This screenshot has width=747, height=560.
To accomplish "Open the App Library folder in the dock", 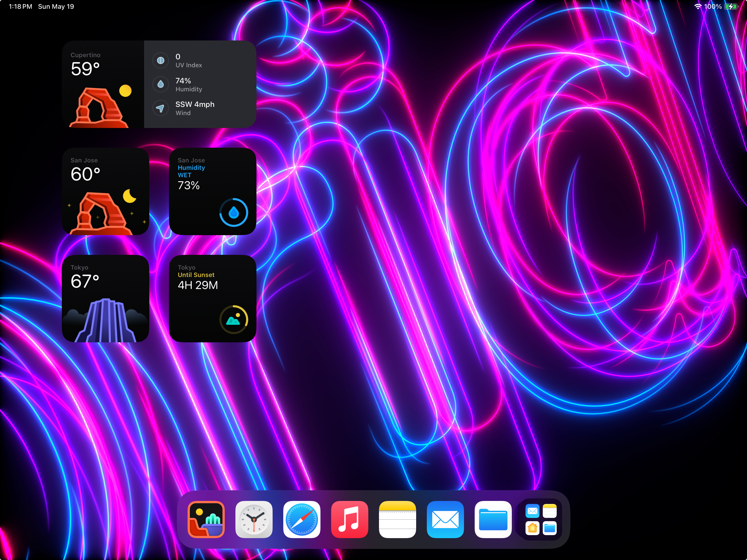I will tap(541, 519).
